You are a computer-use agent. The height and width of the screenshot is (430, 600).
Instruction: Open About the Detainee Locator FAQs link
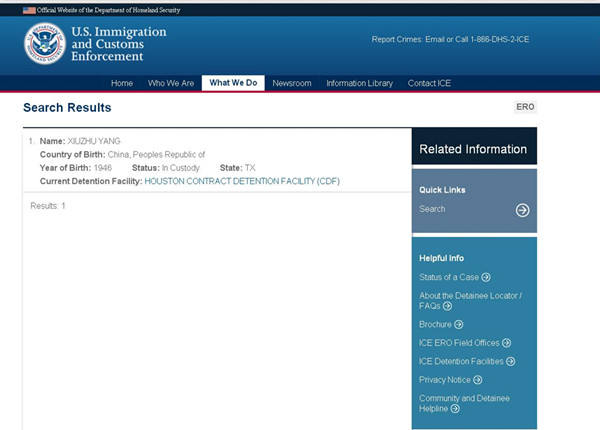coord(470,300)
